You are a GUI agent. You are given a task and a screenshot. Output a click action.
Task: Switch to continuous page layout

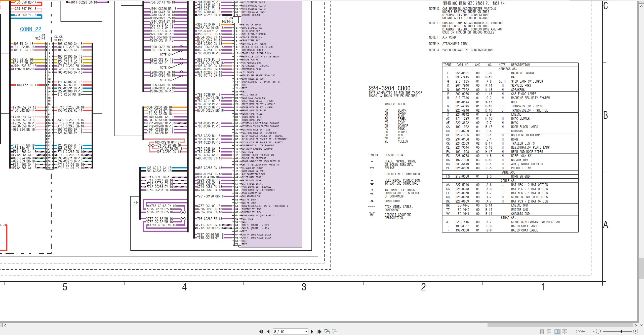[549, 332]
